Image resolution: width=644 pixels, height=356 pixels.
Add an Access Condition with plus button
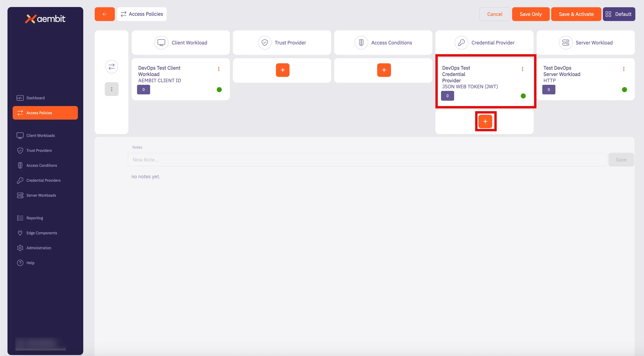[x=384, y=70]
